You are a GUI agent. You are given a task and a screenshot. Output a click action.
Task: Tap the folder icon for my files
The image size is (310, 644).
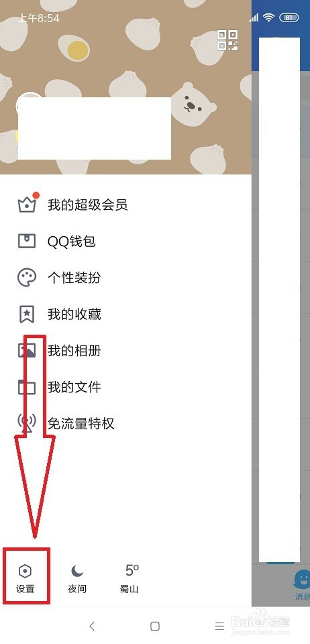tap(27, 387)
